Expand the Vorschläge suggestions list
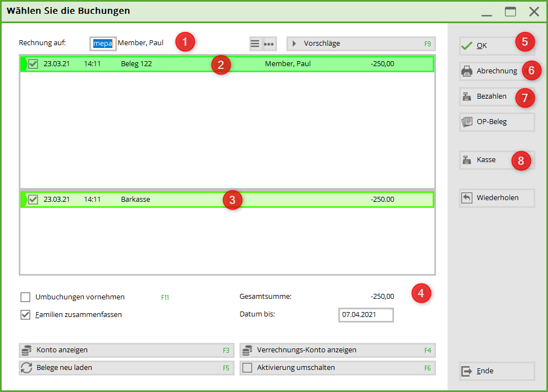 coord(360,44)
